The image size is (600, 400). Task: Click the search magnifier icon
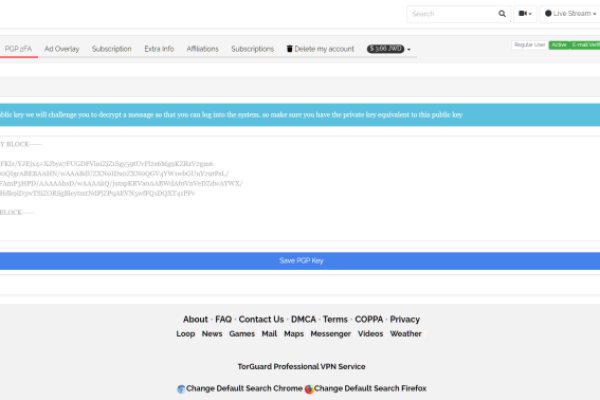click(502, 14)
